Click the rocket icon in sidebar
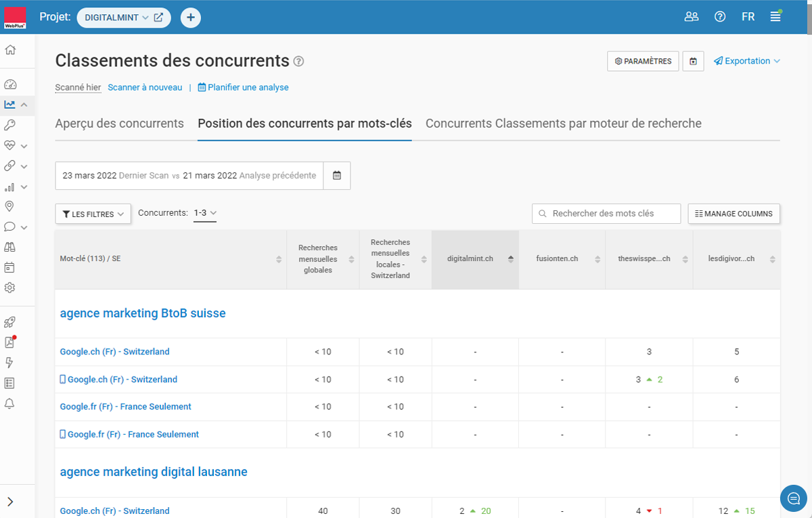 tap(10, 323)
